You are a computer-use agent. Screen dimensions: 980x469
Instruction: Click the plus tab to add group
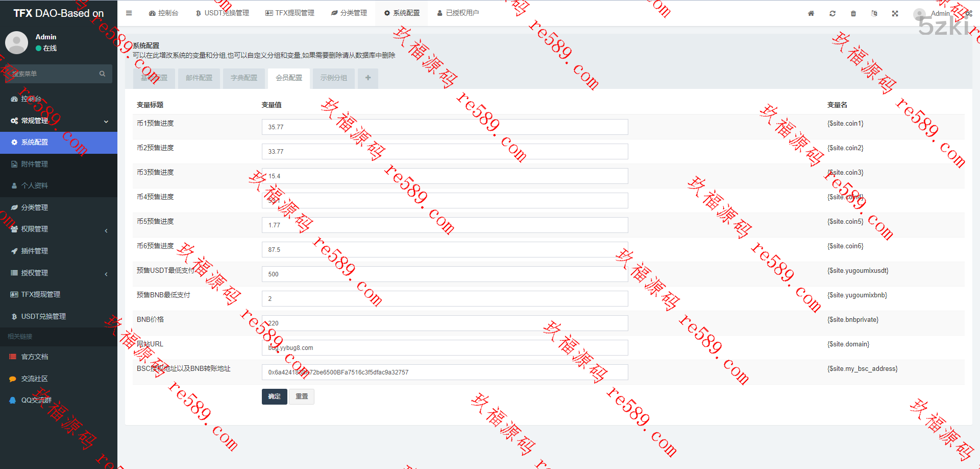coord(367,78)
